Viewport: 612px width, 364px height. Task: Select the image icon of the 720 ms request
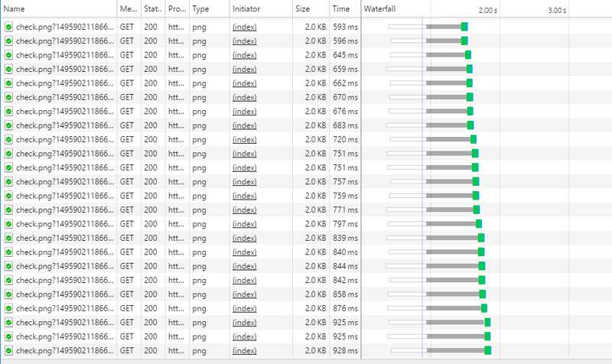[x=8, y=139]
